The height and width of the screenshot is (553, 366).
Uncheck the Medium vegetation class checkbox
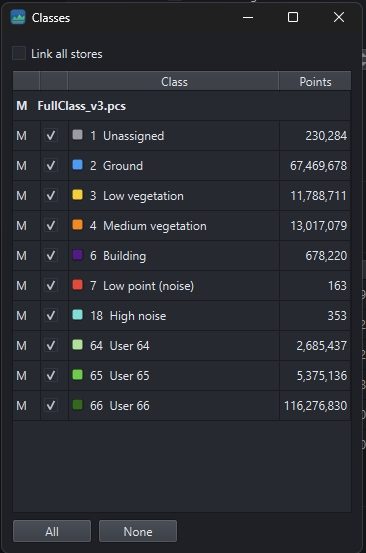coord(51,225)
